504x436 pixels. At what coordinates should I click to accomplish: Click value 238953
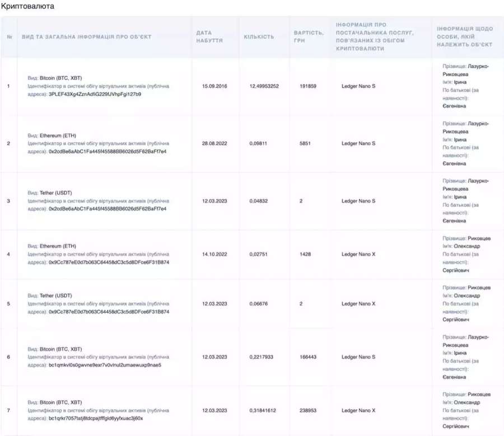pyautogui.click(x=307, y=410)
